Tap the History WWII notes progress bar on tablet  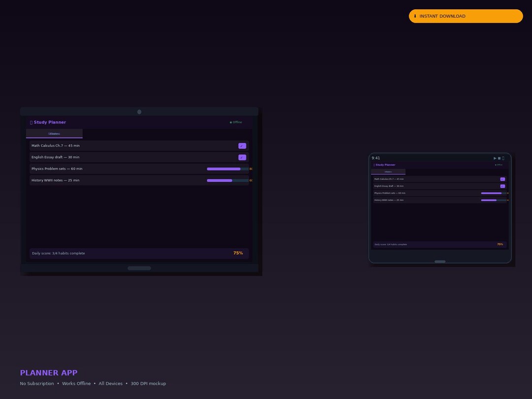coord(494,200)
